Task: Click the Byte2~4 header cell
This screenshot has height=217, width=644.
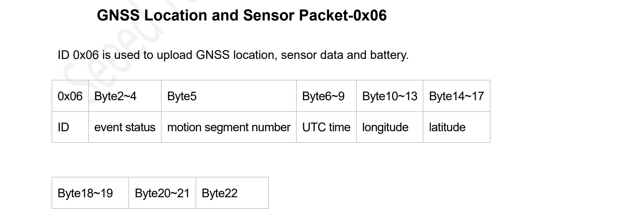Action: (x=125, y=96)
